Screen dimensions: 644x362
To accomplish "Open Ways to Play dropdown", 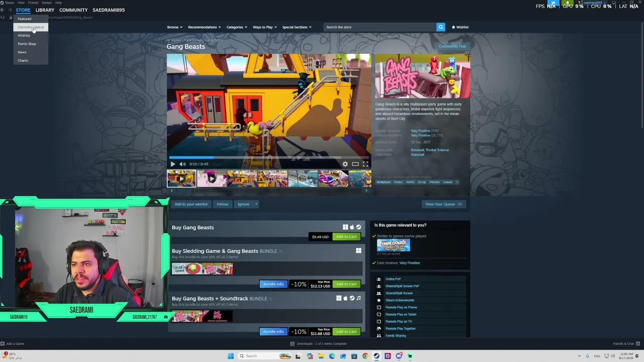I will tap(264, 27).
